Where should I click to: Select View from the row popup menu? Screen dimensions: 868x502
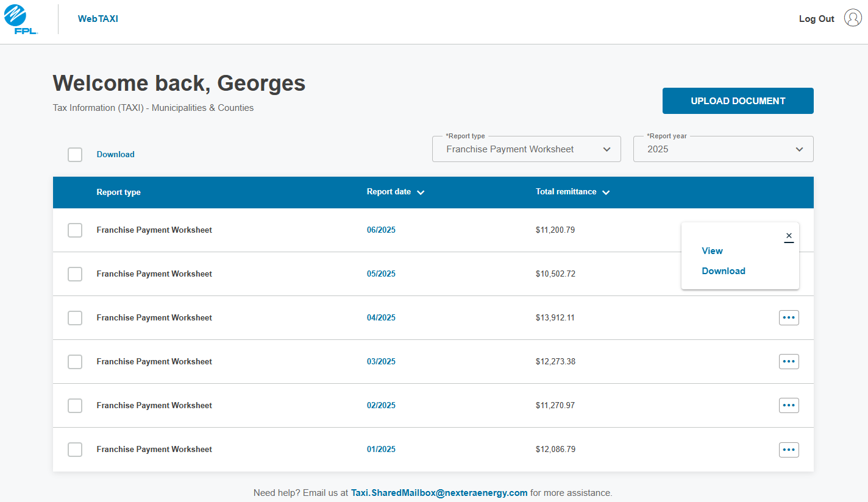click(x=712, y=250)
